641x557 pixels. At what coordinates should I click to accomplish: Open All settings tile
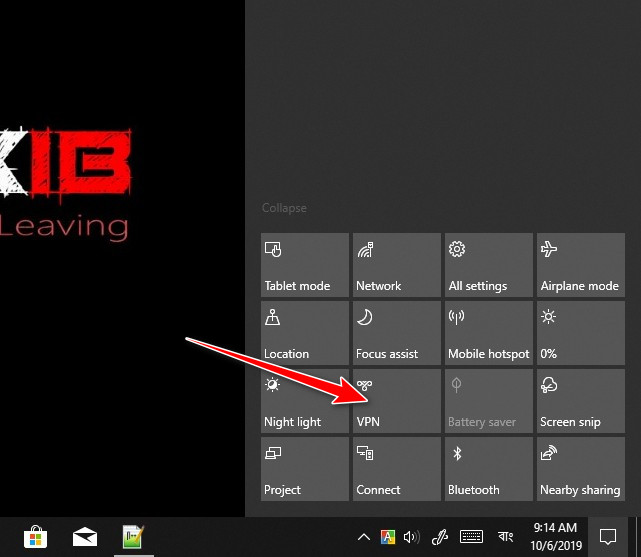coord(489,265)
